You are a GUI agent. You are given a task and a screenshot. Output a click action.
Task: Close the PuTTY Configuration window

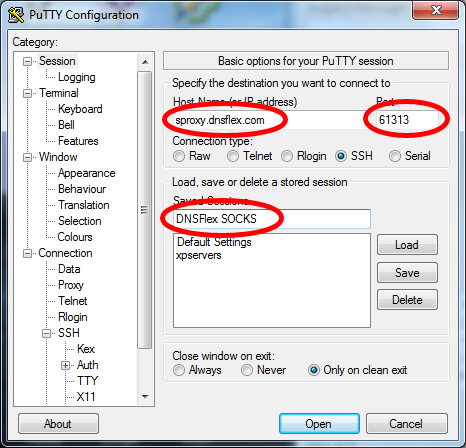pos(435,11)
